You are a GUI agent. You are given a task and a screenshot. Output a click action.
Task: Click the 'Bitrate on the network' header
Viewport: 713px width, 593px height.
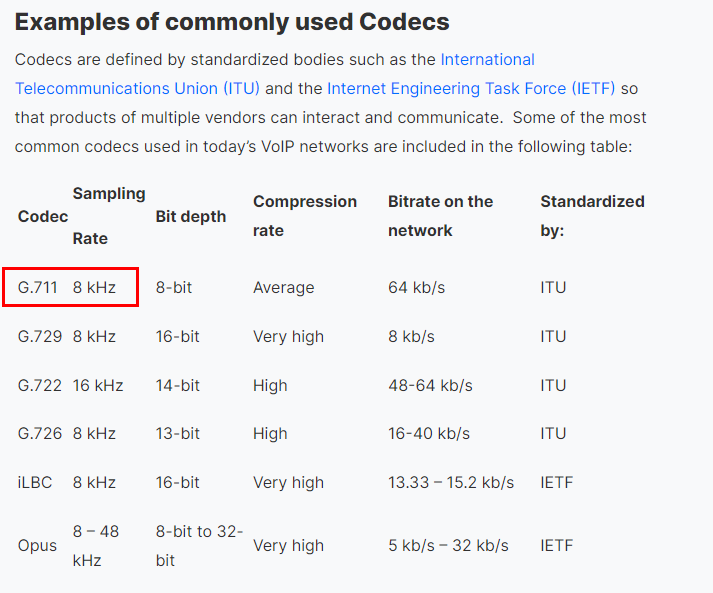(x=440, y=216)
